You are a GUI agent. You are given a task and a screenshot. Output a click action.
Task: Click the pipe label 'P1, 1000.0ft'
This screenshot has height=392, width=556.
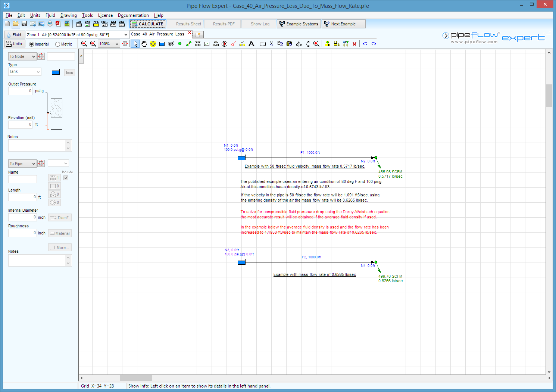tap(310, 153)
